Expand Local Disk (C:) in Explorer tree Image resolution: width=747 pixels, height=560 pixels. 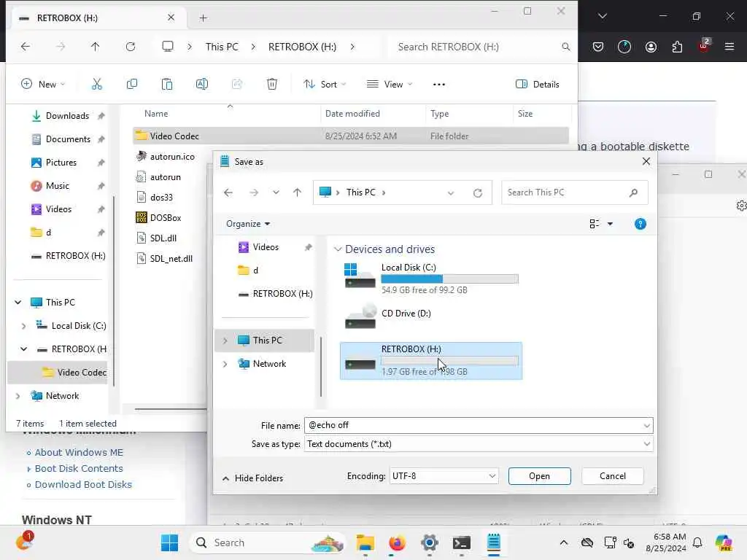point(23,326)
